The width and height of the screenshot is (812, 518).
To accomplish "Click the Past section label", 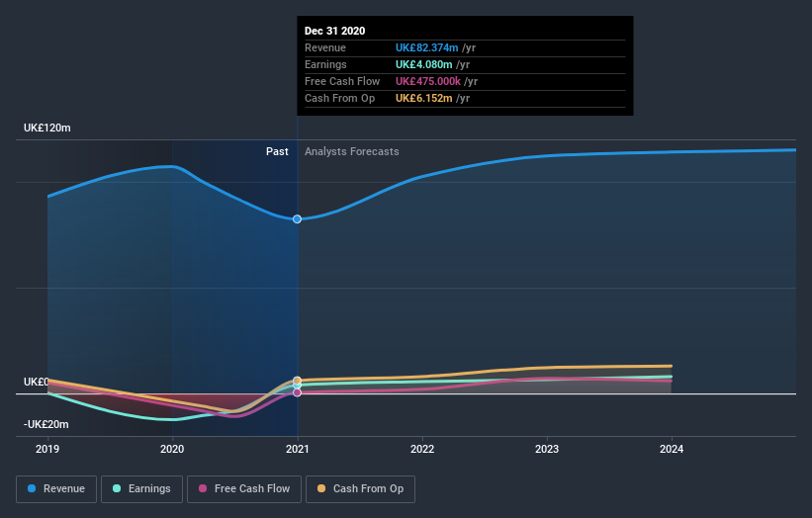I will tap(277, 151).
